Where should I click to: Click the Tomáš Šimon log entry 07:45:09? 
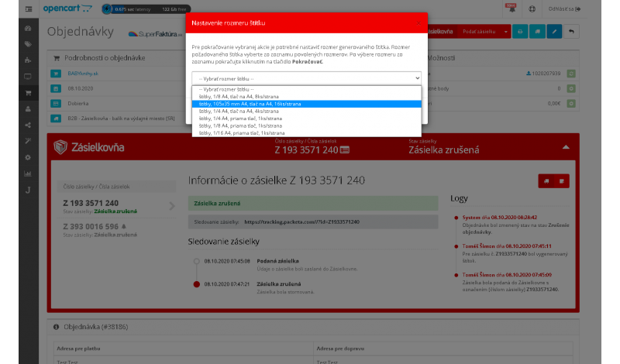pos(515,282)
